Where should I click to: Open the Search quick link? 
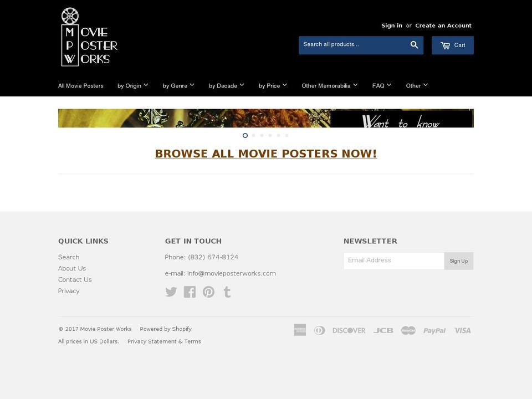point(69,257)
